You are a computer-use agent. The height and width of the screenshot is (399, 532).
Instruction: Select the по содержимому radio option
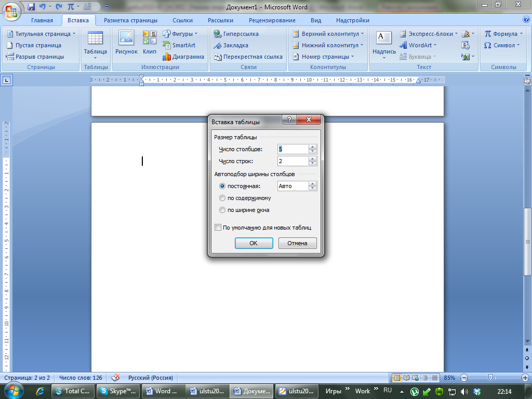222,198
